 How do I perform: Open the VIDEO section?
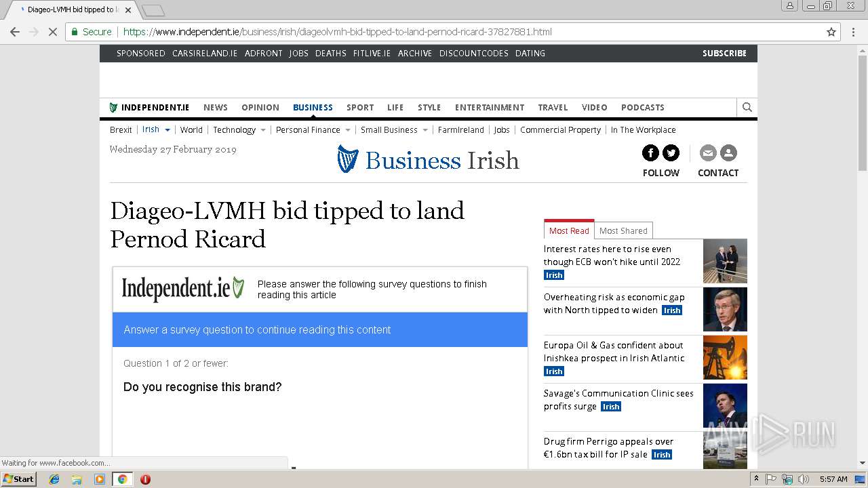coord(595,107)
